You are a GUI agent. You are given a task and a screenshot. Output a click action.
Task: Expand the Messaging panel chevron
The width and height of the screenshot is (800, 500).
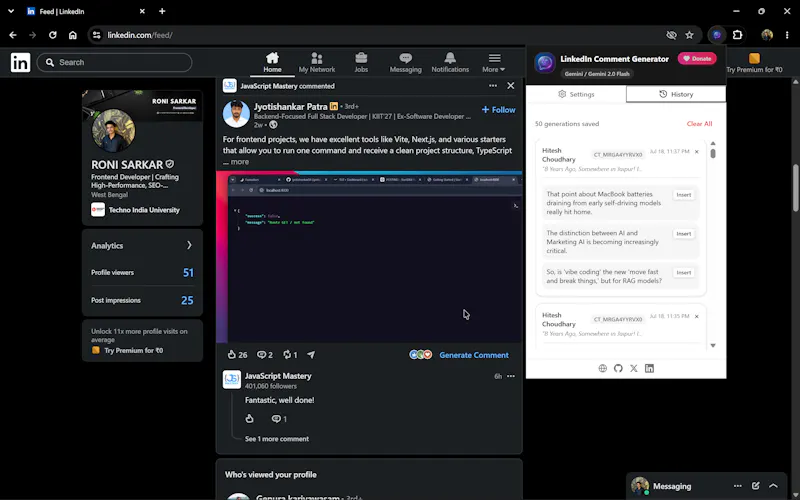pos(773,486)
